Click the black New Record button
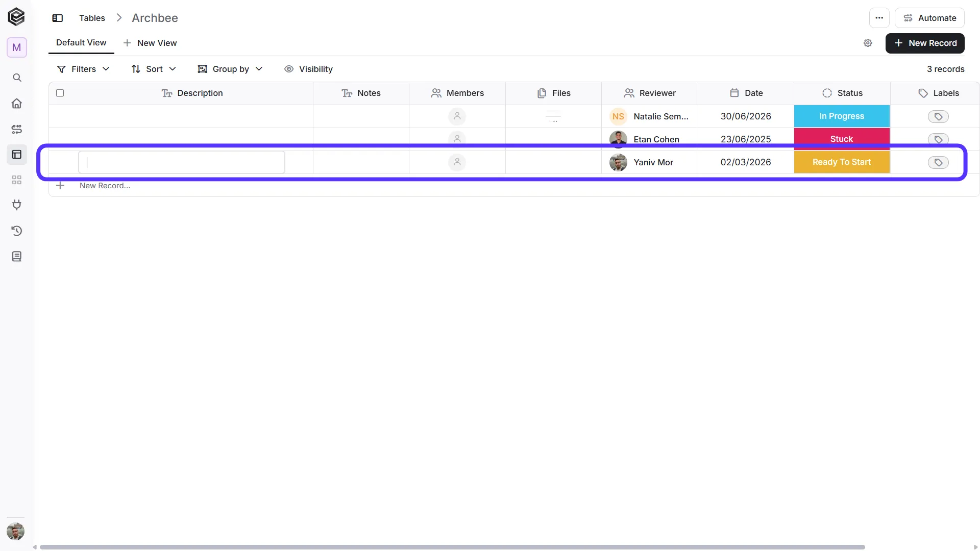 [925, 43]
